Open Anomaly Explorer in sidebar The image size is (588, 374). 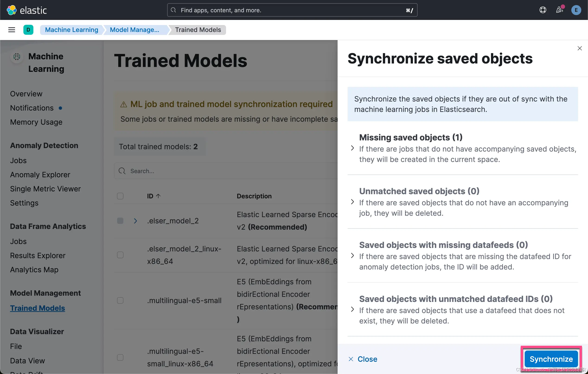click(x=40, y=175)
